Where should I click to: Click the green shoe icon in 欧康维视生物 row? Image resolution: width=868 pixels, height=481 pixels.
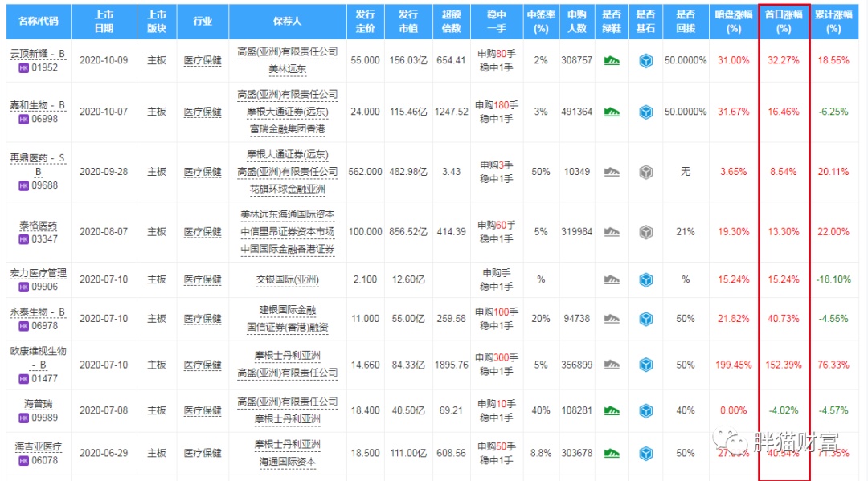(x=612, y=365)
